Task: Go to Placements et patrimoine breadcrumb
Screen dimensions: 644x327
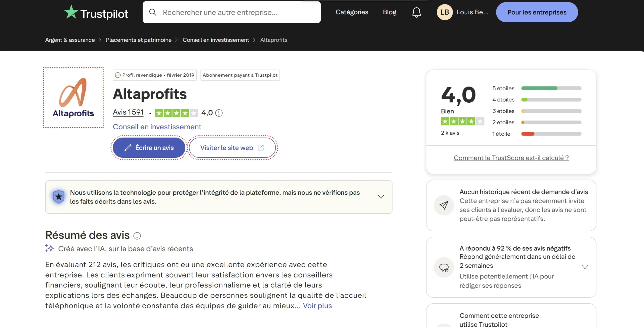Action: (139, 40)
